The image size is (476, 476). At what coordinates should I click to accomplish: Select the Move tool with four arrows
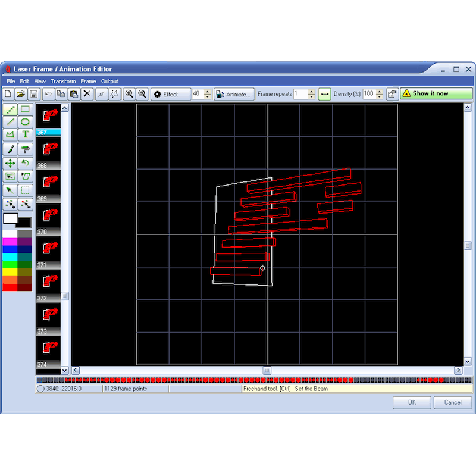pyautogui.click(x=10, y=163)
